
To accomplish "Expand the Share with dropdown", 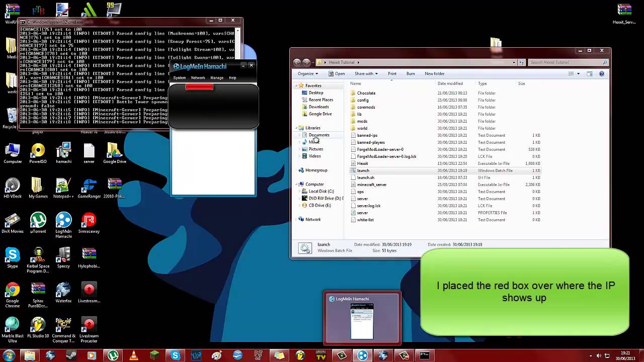I will pyautogui.click(x=366, y=74).
